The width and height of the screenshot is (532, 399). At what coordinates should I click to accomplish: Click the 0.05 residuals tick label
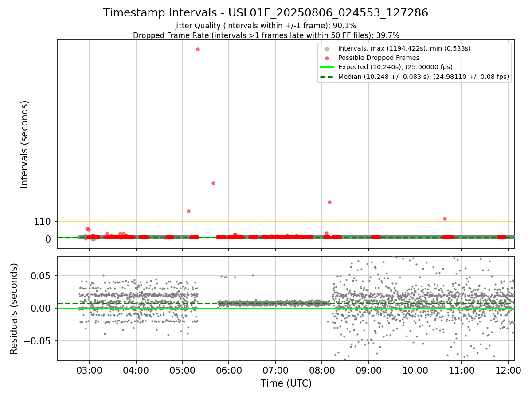coord(42,276)
